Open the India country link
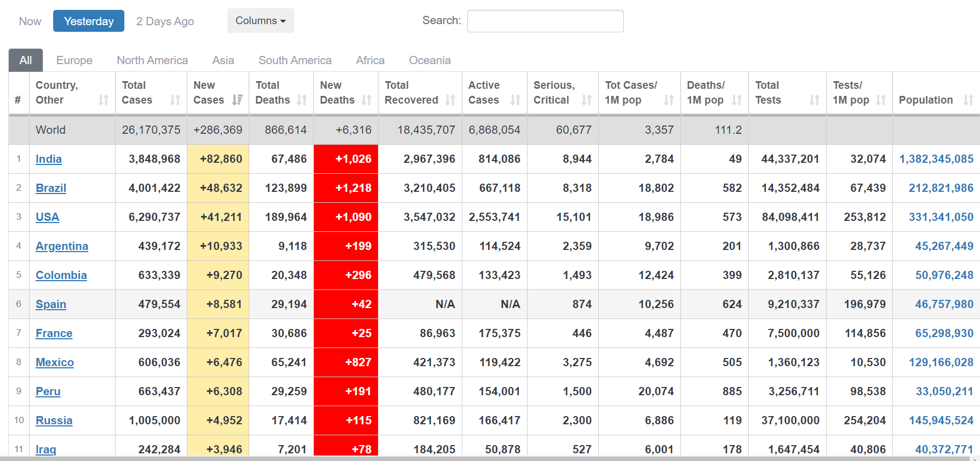The image size is (980, 461). coord(49,159)
